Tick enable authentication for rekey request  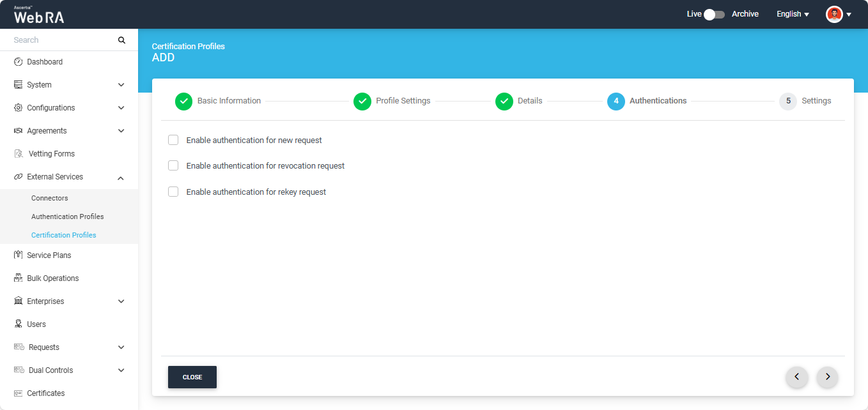(173, 192)
